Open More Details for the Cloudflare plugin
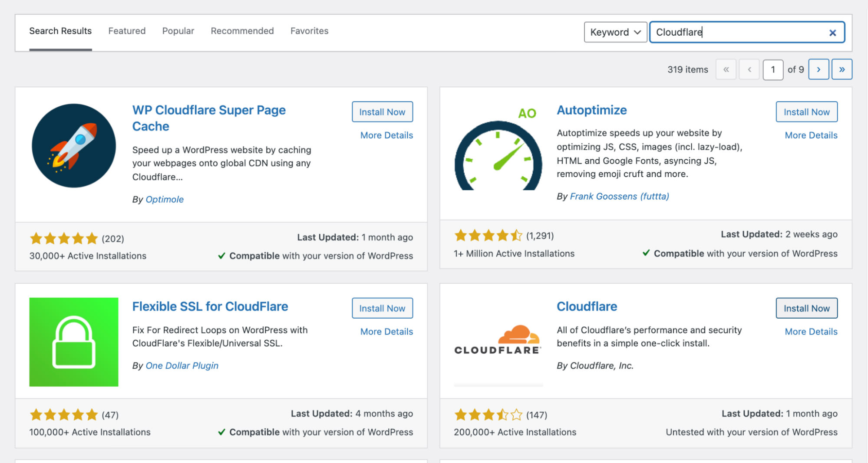 (811, 332)
